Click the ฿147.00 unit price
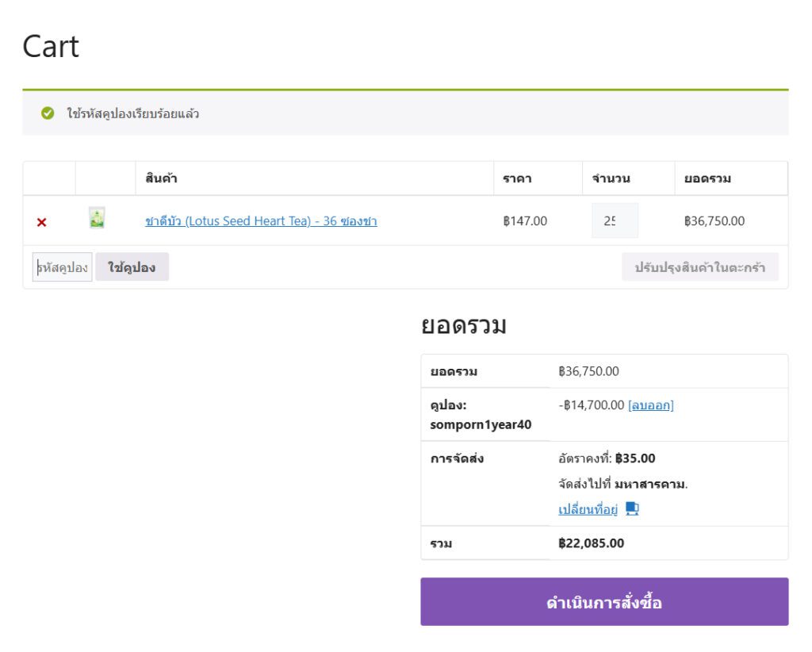This screenshot has width=812, height=652. [x=525, y=221]
